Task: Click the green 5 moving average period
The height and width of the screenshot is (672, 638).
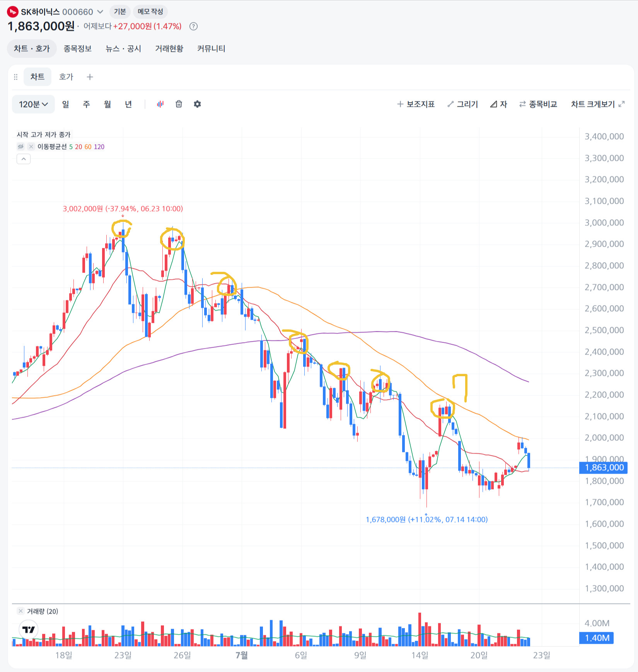Action: (x=71, y=147)
